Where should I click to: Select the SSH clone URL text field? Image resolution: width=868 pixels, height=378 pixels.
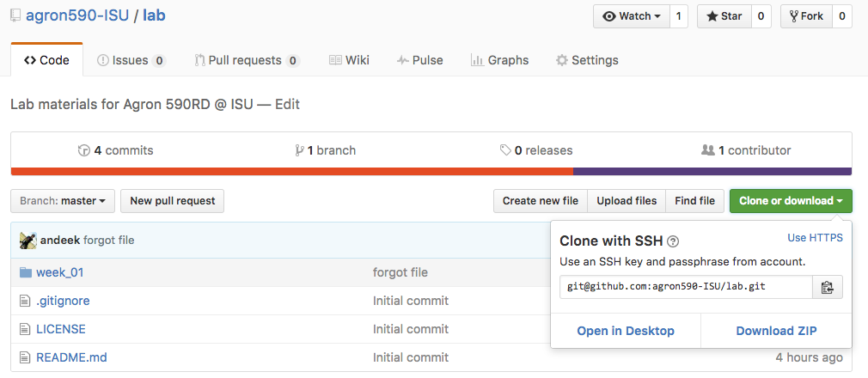(x=686, y=287)
